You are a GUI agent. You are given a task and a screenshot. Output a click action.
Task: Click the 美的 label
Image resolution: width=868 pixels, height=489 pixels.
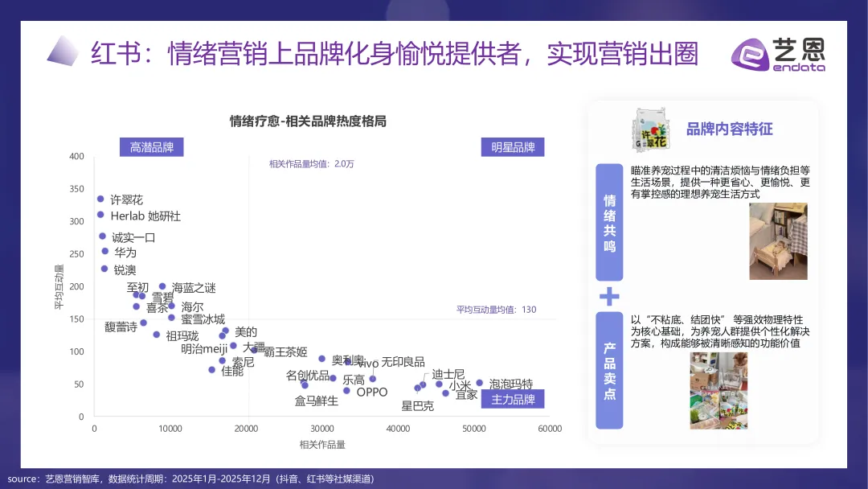pos(246,331)
